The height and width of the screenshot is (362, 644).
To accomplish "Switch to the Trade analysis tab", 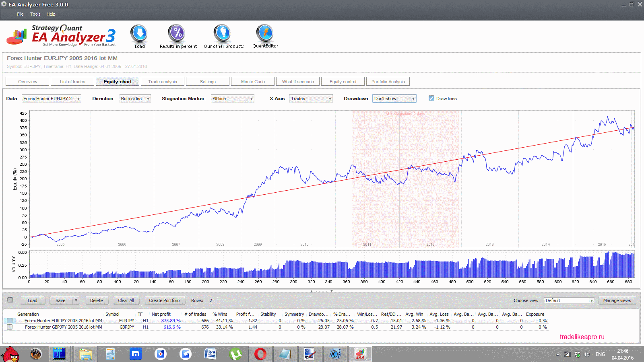I will click(x=163, y=82).
